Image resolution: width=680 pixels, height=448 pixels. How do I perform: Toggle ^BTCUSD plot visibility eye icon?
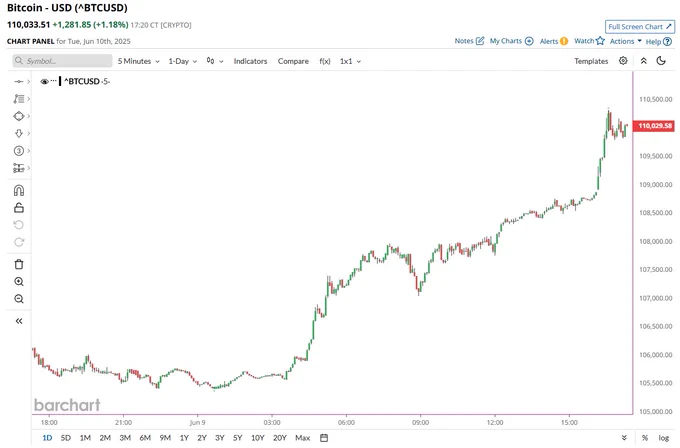pos(44,82)
